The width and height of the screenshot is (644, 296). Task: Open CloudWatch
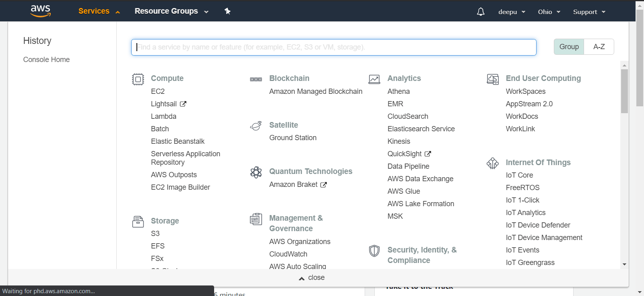288,254
